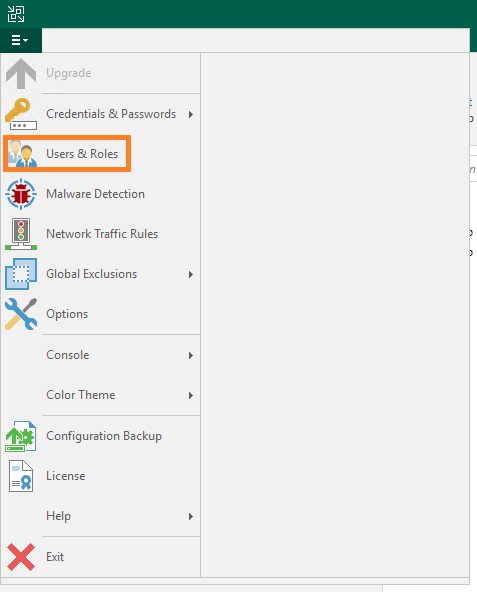477x592 pixels.
Task: Click the License certificate icon
Action: point(21,476)
